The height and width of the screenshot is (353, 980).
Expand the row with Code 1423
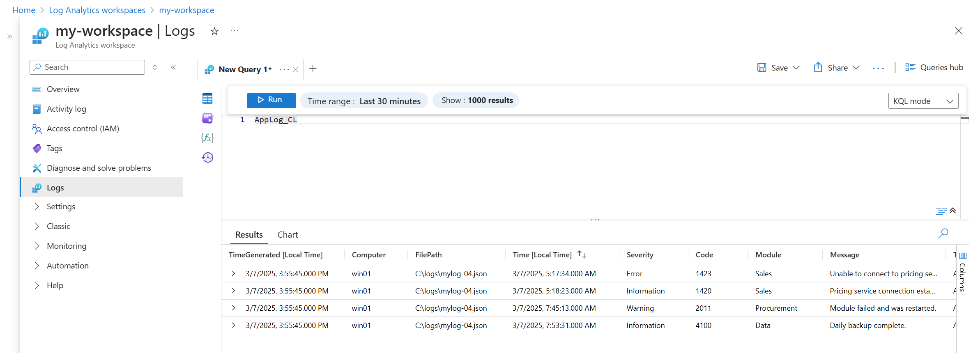pyautogui.click(x=233, y=273)
